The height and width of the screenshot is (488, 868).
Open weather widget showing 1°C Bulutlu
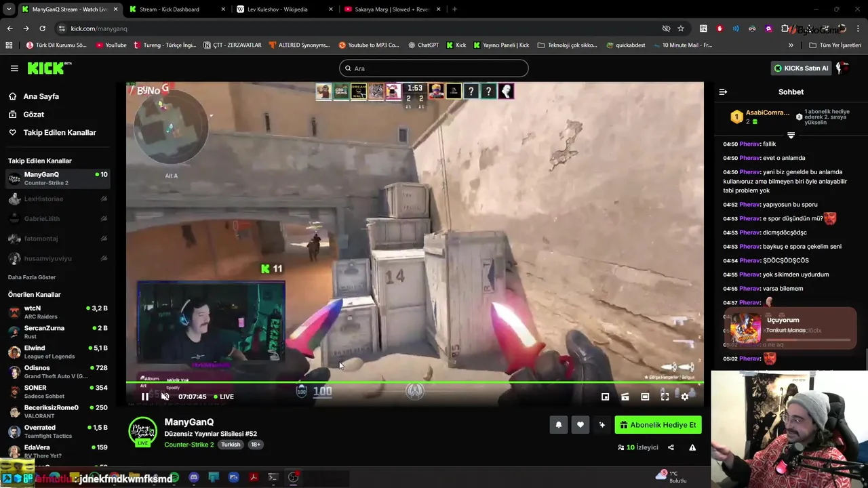(x=671, y=476)
